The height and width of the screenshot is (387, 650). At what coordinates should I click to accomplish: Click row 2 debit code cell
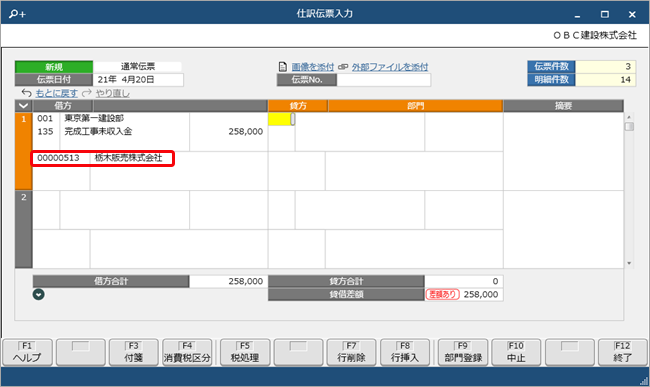[x=46, y=210]
